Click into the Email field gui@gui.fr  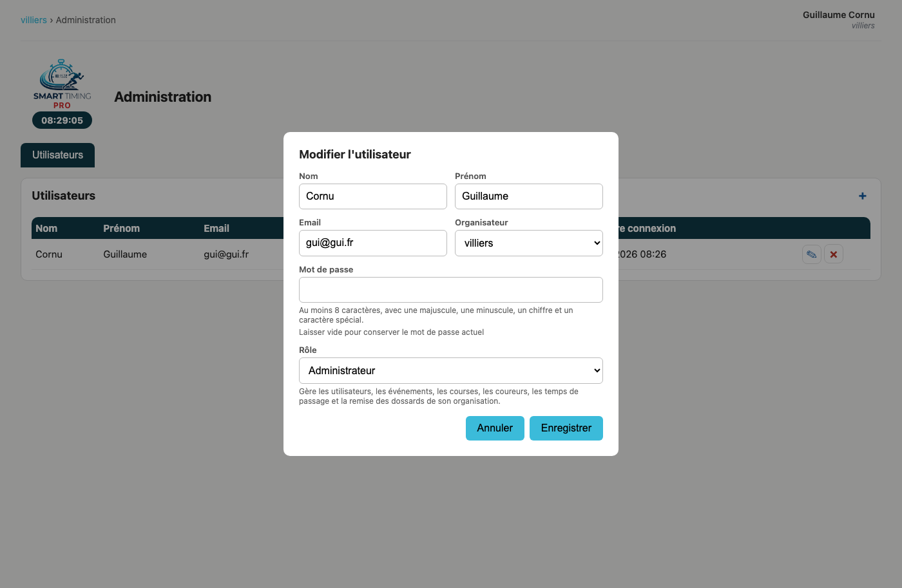point(373,243)
